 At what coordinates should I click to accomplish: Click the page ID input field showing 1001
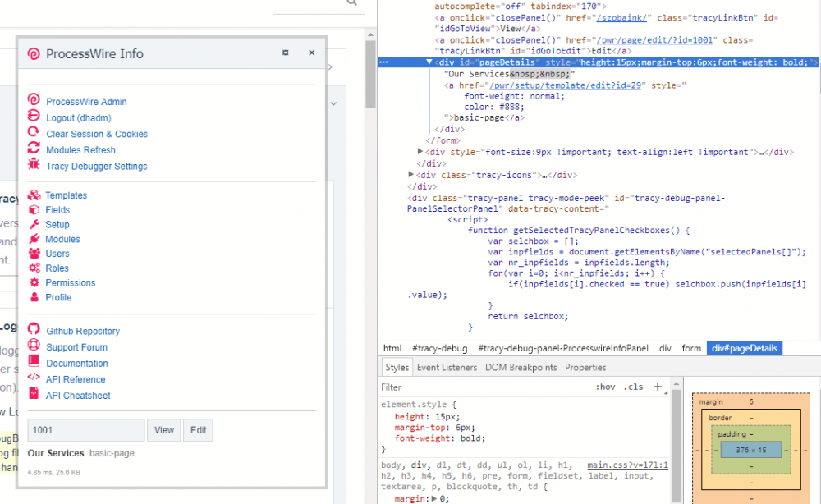point(85,430)
